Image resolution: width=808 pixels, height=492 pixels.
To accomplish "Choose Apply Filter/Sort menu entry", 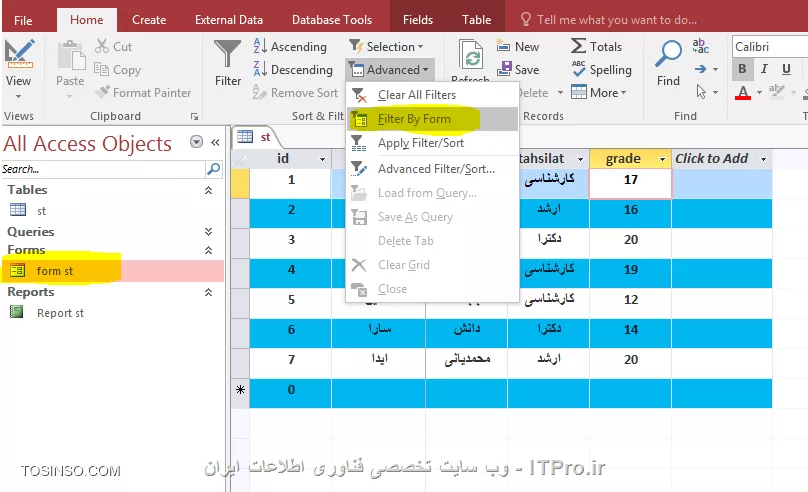I will pos(433,143).
